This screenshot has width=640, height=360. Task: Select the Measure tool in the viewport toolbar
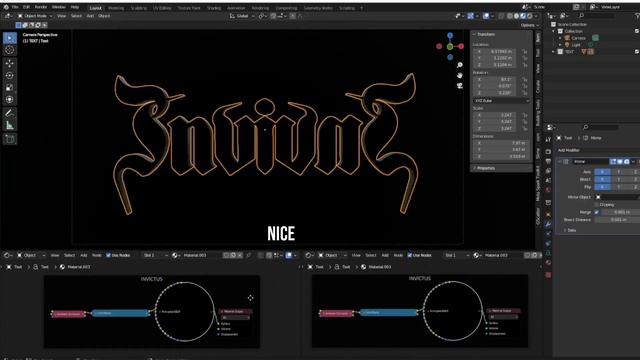(x=10, y=125)
